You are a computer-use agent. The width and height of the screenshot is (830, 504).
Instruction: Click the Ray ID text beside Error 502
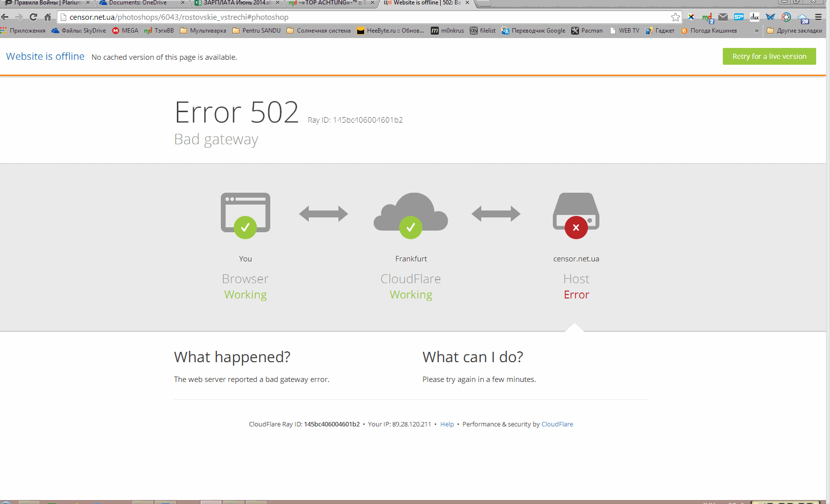pyautogui.click(x=355, y=120)
